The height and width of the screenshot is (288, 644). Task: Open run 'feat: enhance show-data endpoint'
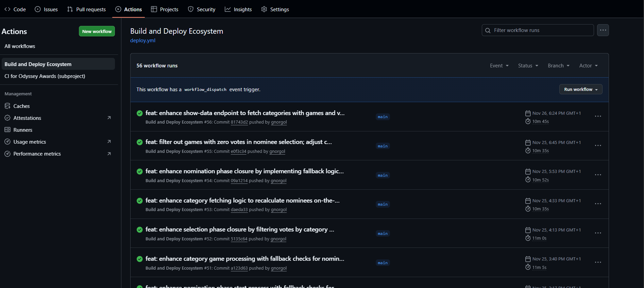tap(245, 113)
